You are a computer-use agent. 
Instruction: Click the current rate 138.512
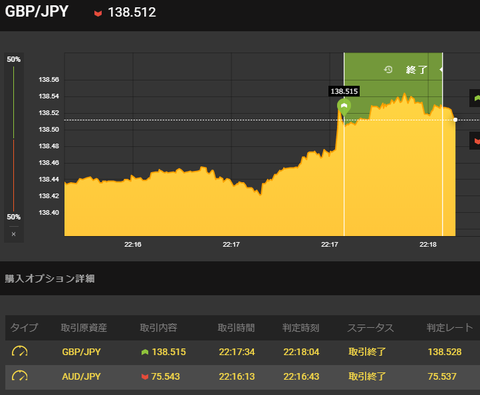click(132, 13)
